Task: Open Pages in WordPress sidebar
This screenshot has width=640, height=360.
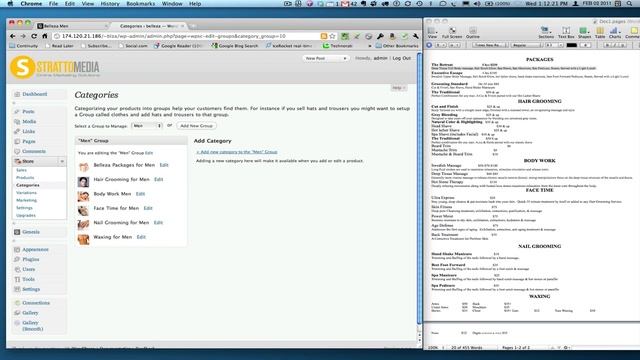Action: [x=29, y=141]
